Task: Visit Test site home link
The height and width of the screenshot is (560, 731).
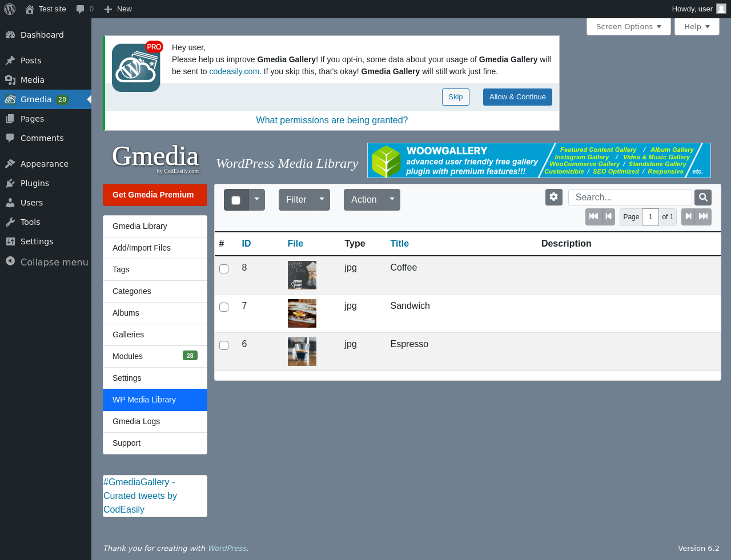Action: [x=46, y=9]
